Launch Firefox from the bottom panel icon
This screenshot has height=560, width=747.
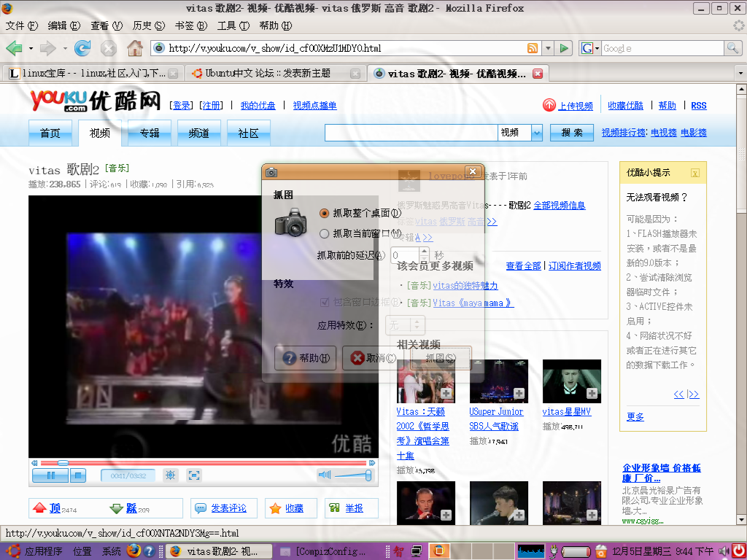(134, 551)
